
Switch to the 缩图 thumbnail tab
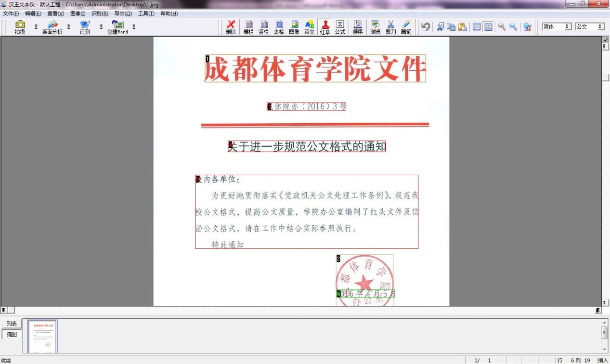[12, 334]
